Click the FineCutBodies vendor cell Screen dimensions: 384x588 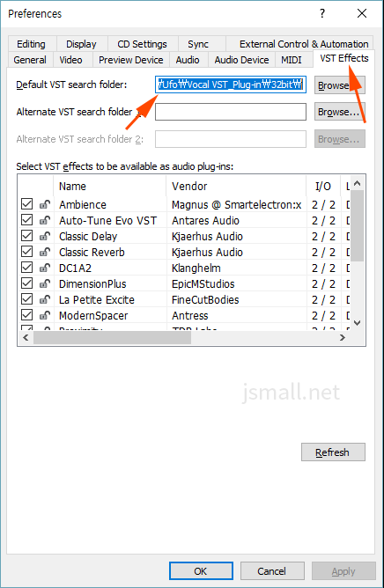click(205, 299)
